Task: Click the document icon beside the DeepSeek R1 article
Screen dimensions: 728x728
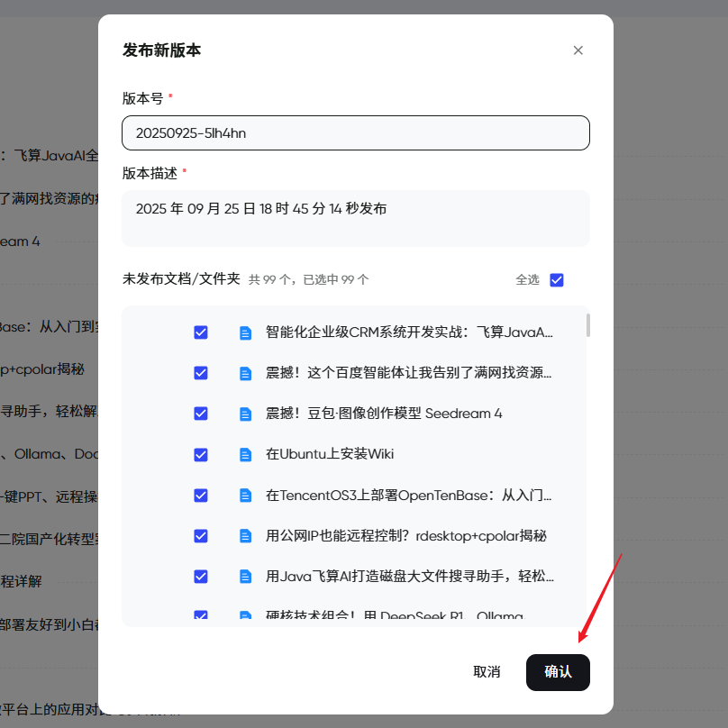Action: [245, 615]
